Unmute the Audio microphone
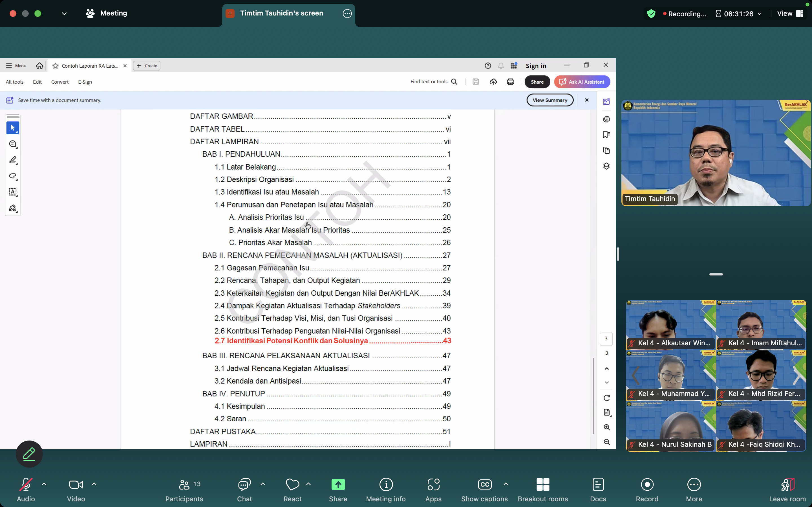The image size is (812, 507). point(26,484)
